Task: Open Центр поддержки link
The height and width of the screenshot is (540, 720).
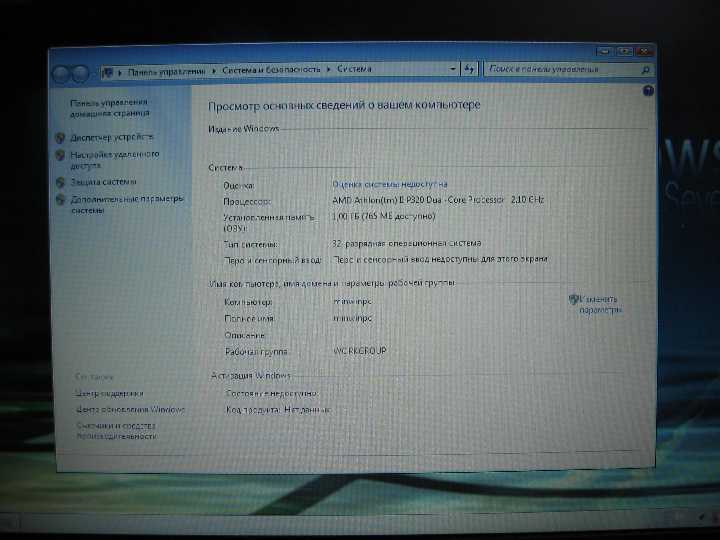Action: click(109, 394)
